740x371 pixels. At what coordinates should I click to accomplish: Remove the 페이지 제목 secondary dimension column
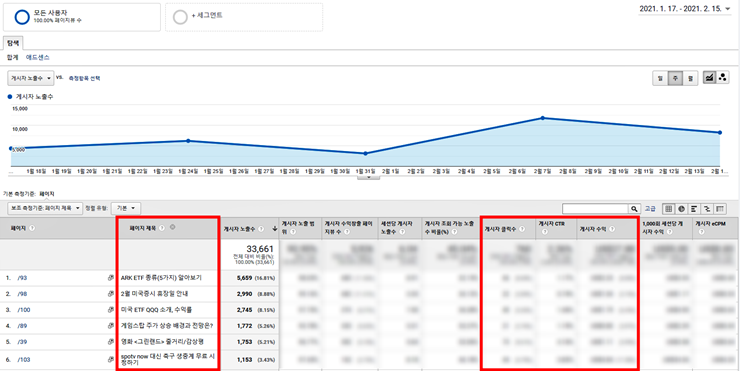pyautogui.click(x=173, y=227)
